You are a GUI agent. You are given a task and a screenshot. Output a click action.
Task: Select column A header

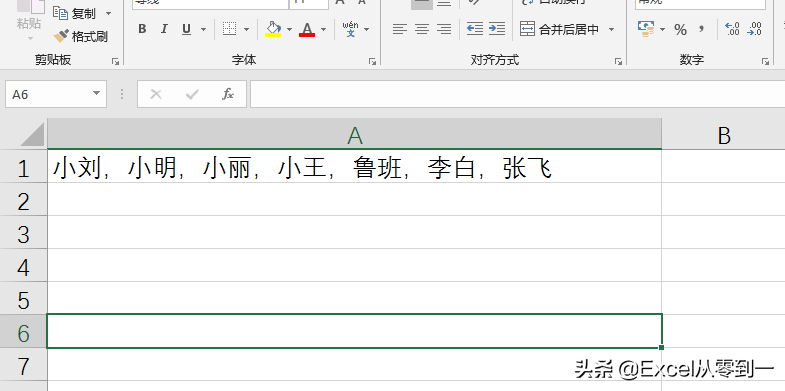pos(354,134)
